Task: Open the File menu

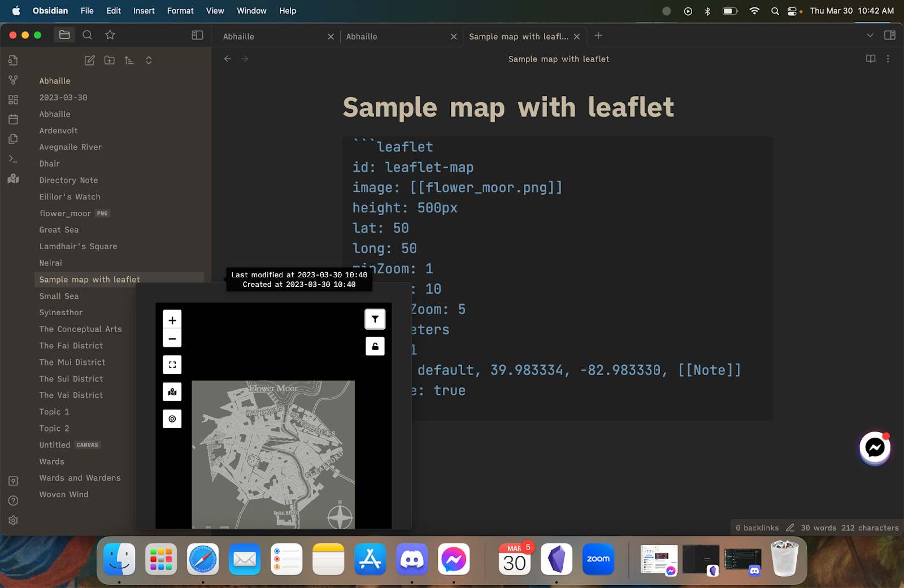Action: coord(87,11)
